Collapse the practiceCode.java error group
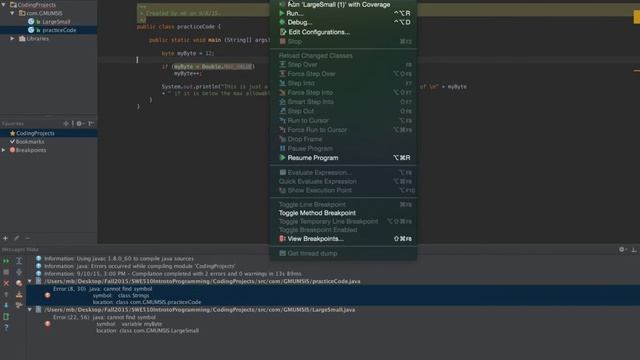This screenshot has height=360, width=640. (x=30, y=282)
